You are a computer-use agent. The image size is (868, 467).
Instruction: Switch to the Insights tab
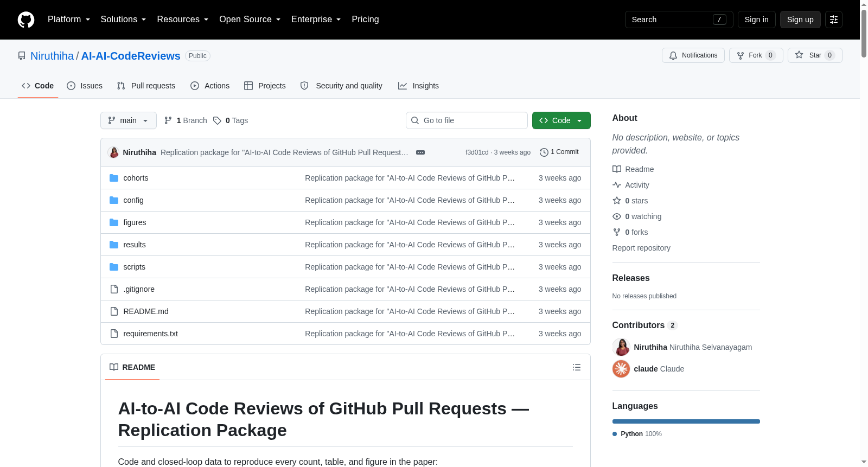(x=418, y=86)
